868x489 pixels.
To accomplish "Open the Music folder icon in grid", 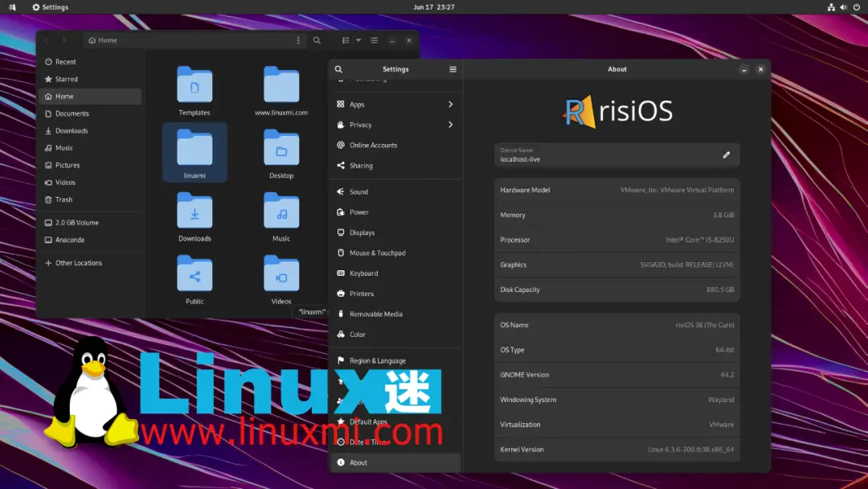I will [281, 212].
